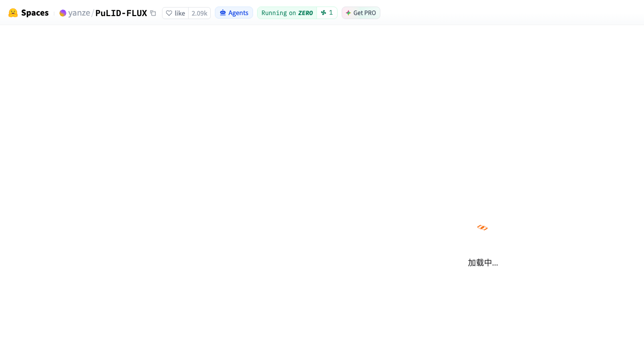Screen dimensions: 644x362
Task: Click the Agents robot icon
Action: point(223,13)
